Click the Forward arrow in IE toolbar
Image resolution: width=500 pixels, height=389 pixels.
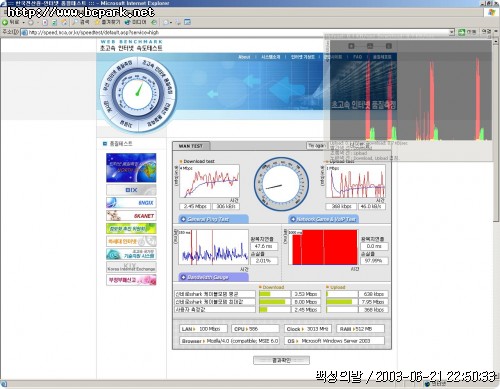click(31, 22)
